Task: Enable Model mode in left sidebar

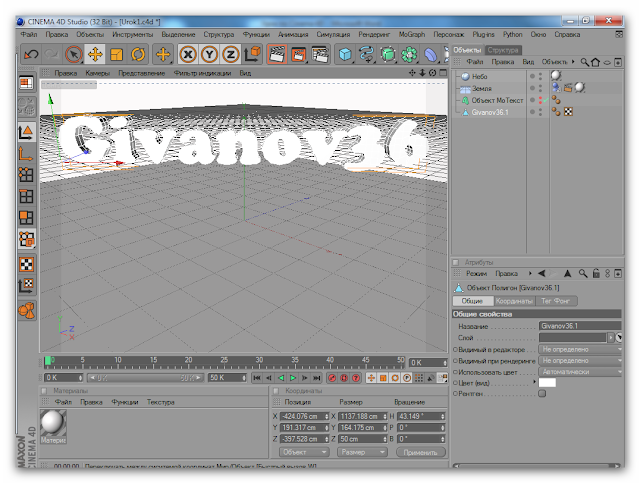Action: point(27,132)
